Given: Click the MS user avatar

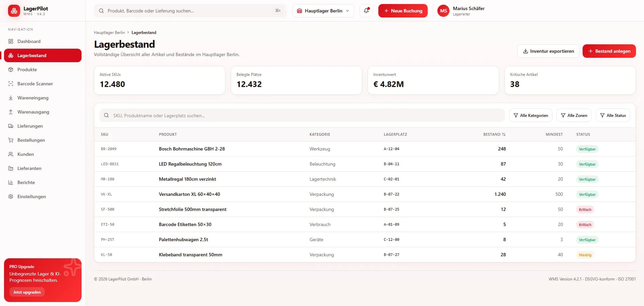Looking at the screenshot, I should (443, 11).
